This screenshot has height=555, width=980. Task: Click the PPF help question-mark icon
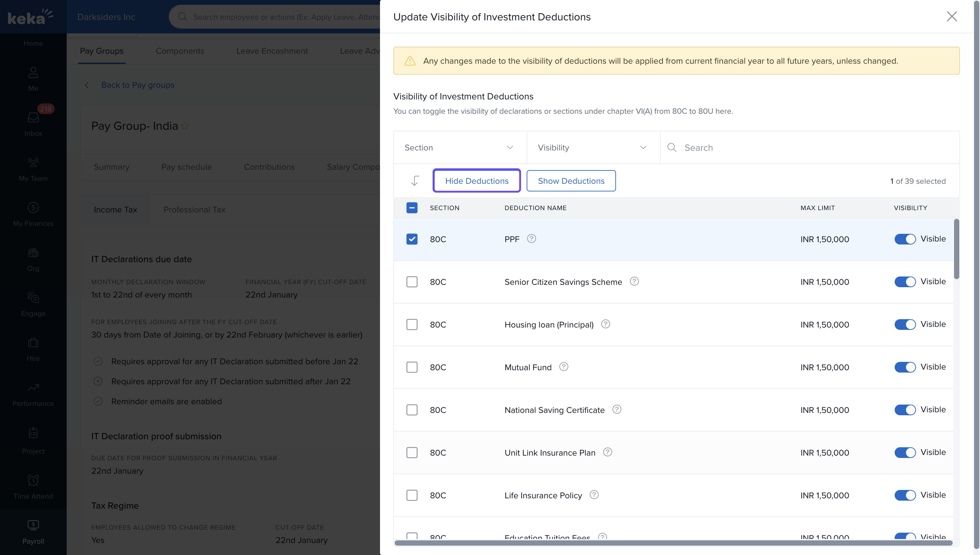(x=531, y=238)
